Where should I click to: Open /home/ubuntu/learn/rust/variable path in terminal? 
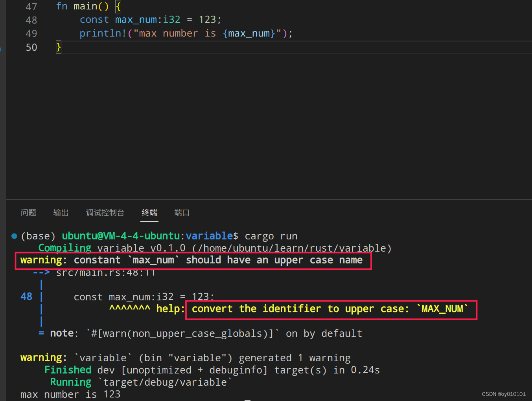pyautogui.click(x=292, y=248)
